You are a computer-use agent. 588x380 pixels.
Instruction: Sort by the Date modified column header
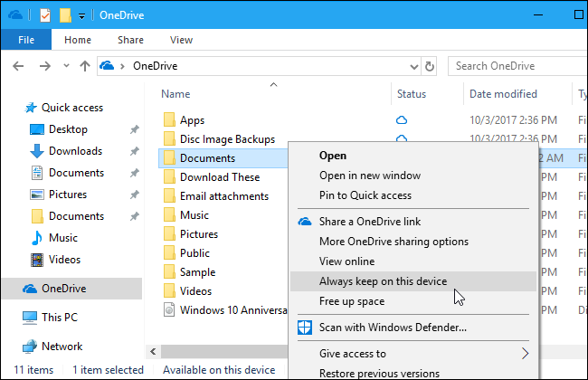(503, 94)
